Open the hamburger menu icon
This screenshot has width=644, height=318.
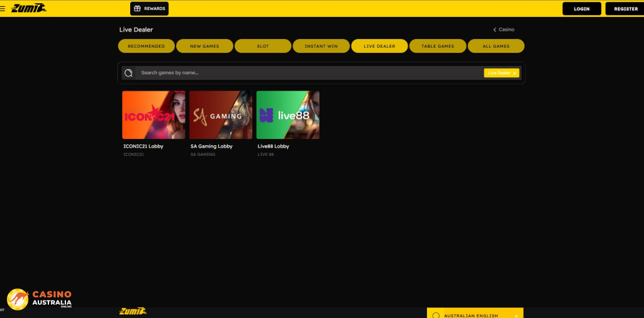click(3, 8)
